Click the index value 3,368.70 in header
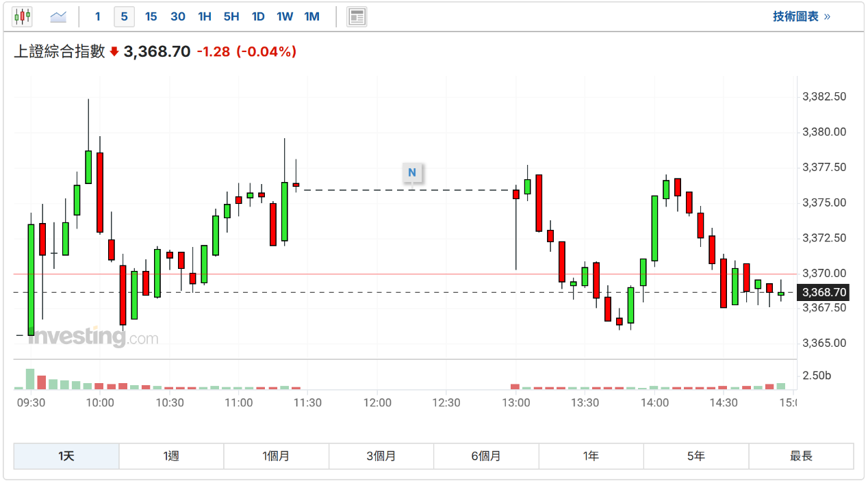Image resolution: width=868 pixels, height=483 pixels. click(x=157, y=51)
